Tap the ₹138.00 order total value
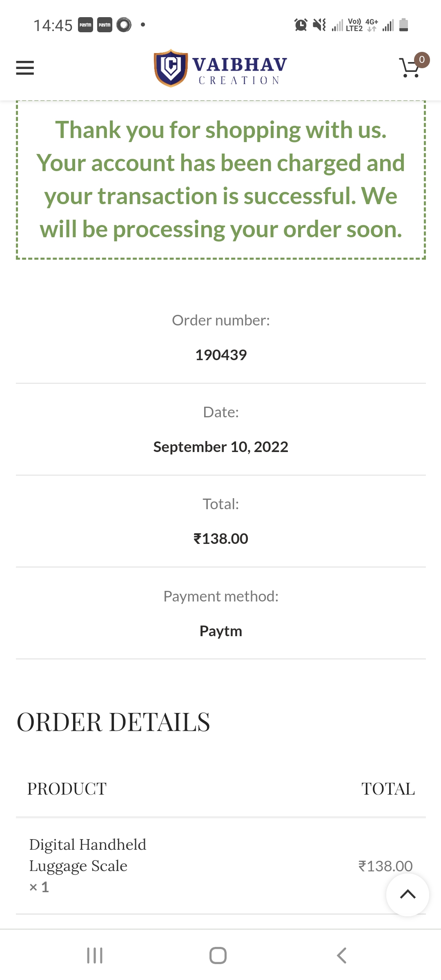 point(221,539)
